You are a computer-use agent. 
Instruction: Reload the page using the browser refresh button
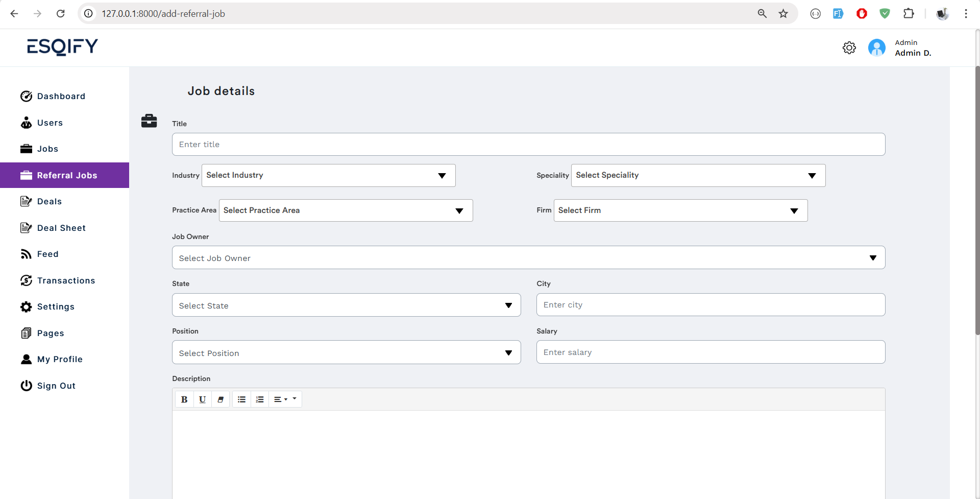coord(60,14)
